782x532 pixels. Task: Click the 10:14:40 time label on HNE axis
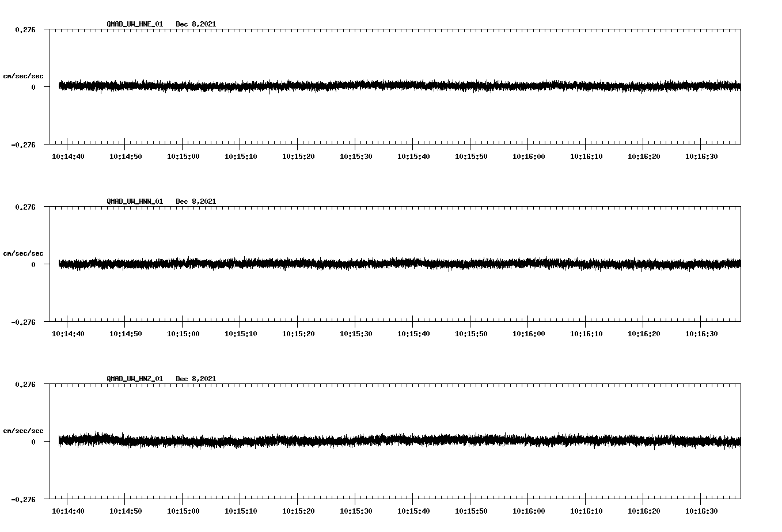click(x=68, y=157)
